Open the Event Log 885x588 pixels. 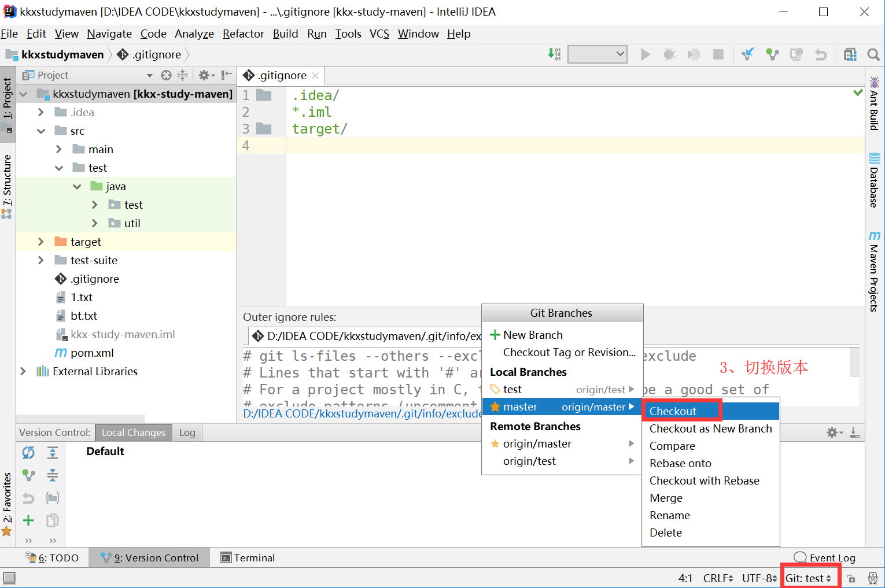click(x=824, y=557)
